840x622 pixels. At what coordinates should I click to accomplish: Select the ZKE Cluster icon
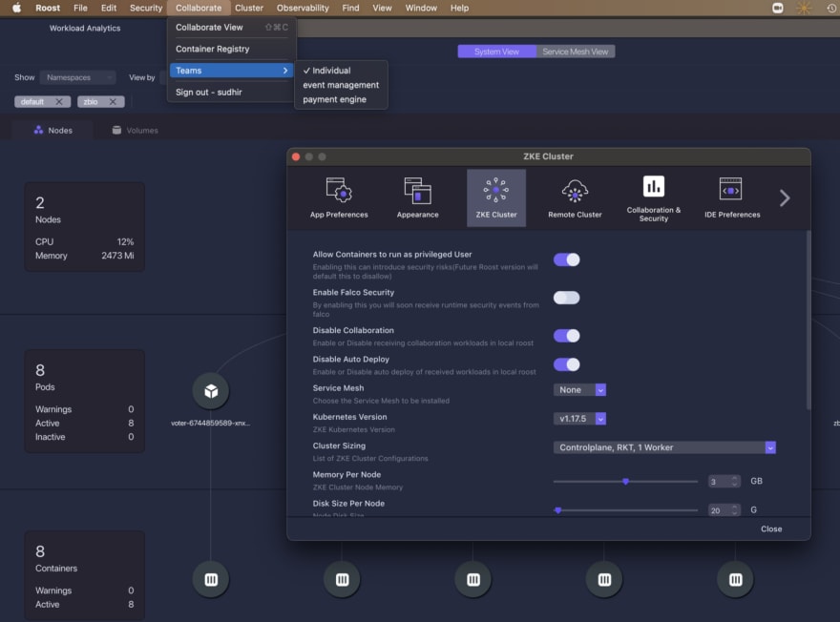[x=496, y=197]
